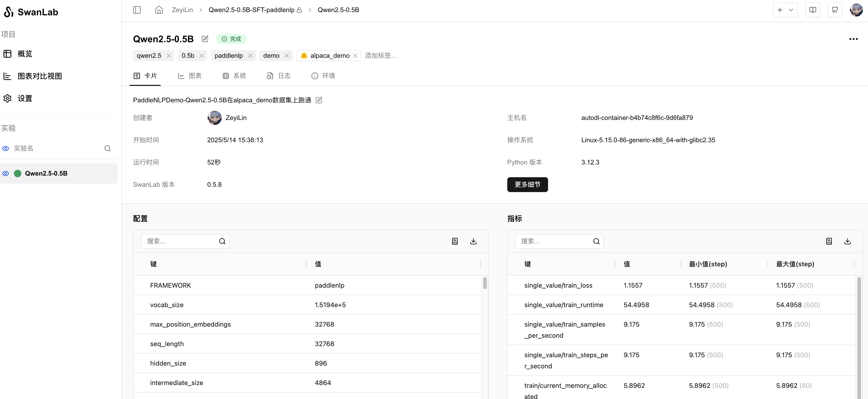Open user avatar menu top right
The width and height of the screenshot is (868, 399).
pos(856,10)
